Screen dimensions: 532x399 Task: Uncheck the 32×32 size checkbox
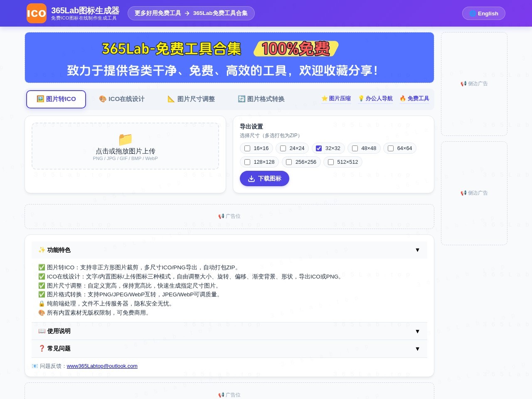[x=319, y=148]
